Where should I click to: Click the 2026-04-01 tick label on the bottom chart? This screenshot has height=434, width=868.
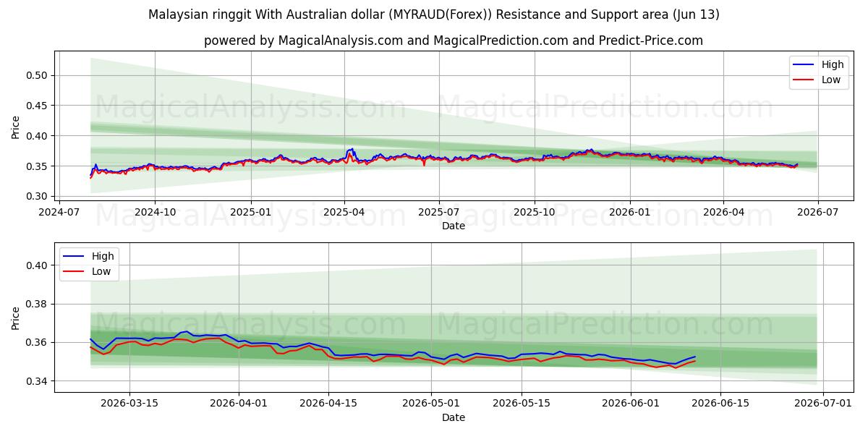239,404
